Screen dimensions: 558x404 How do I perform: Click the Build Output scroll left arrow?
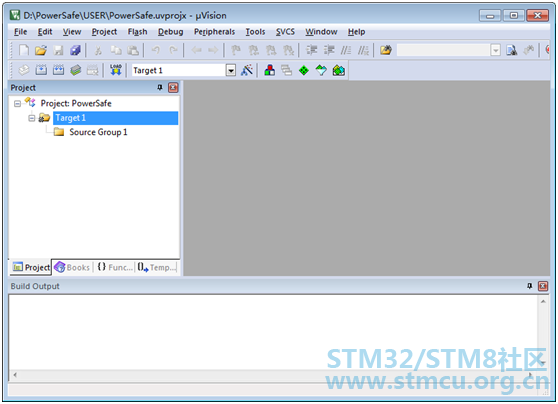tap(15, 374)
